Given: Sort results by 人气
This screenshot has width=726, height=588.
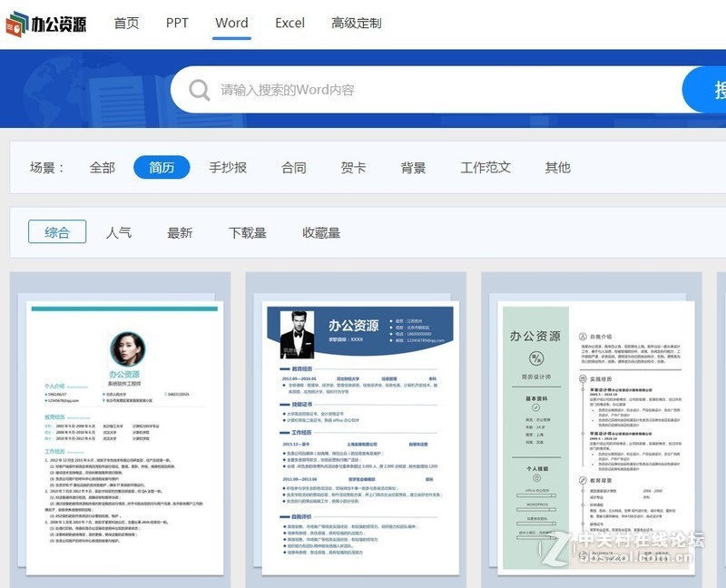Looking at the screenshot, I should coord(119,232).
